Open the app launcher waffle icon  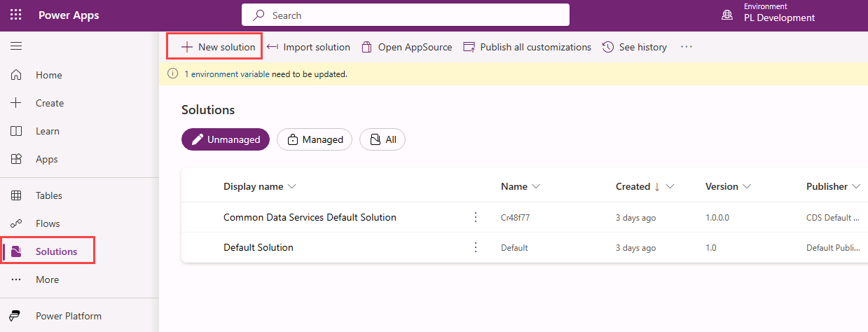pyautogui.click(x=16, y=15)
